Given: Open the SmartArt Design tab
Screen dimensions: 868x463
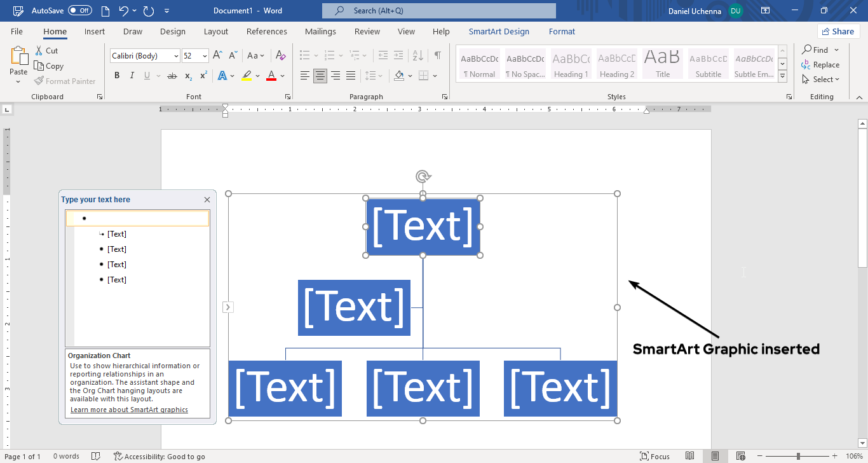Looking at the screenshot, I should pyautogui.click(x=499, y=32).
